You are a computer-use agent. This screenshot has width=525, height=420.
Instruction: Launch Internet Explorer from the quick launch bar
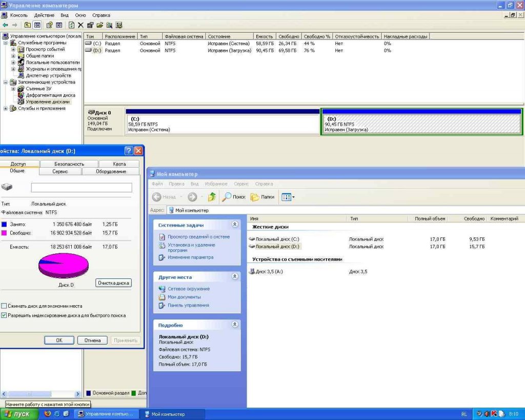tap(57, 414)
